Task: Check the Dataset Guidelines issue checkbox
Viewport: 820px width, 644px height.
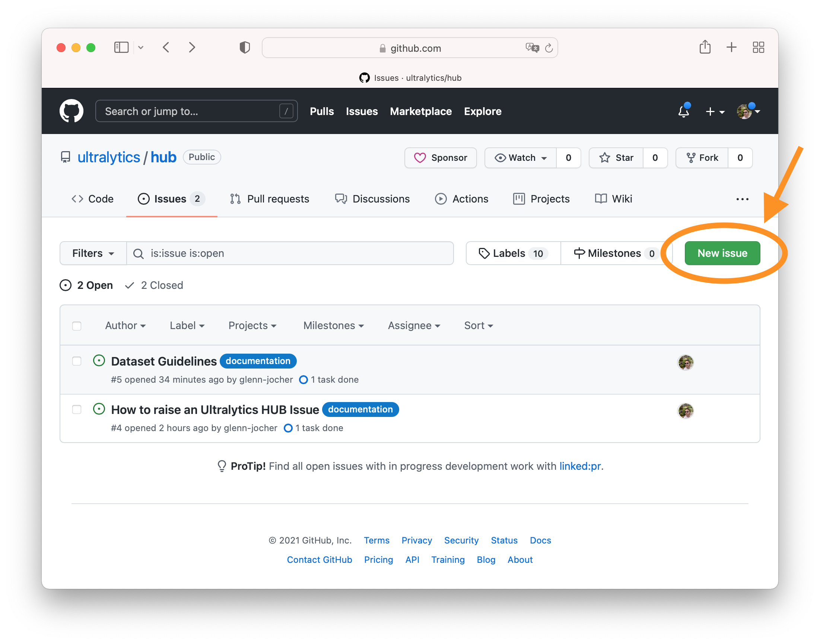Action: click(77, 361)
